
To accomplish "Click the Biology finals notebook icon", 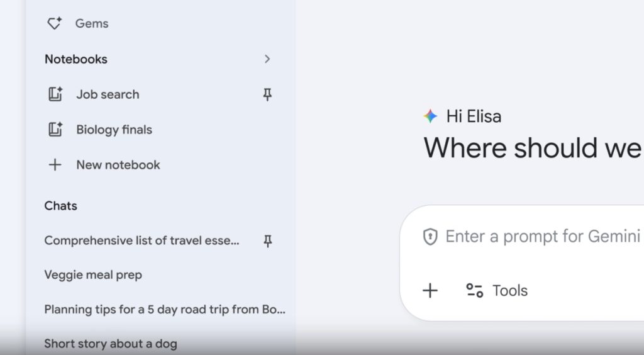I will point(55,130).
